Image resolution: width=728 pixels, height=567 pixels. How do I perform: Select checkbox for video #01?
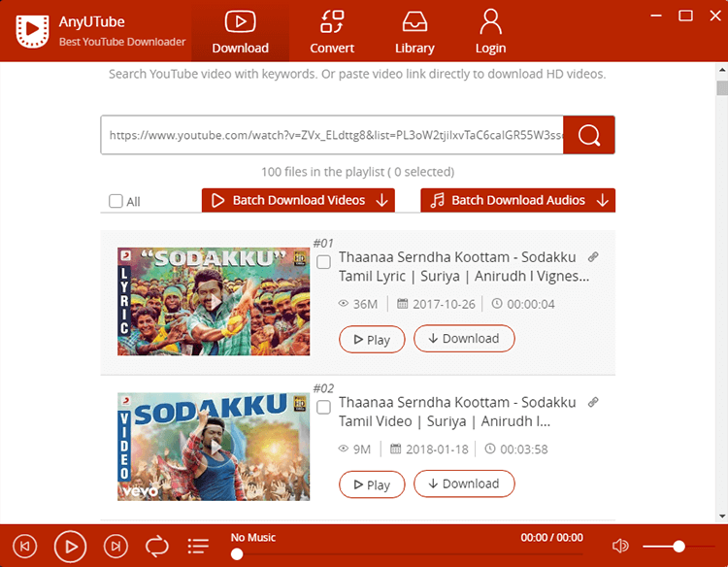[x=323, y=262]
